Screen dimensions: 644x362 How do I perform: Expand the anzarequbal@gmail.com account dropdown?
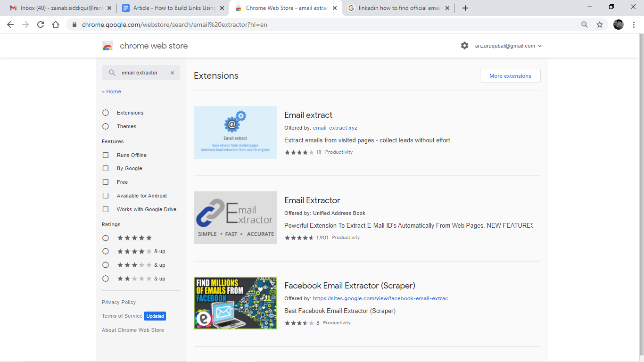pos(508,46)
